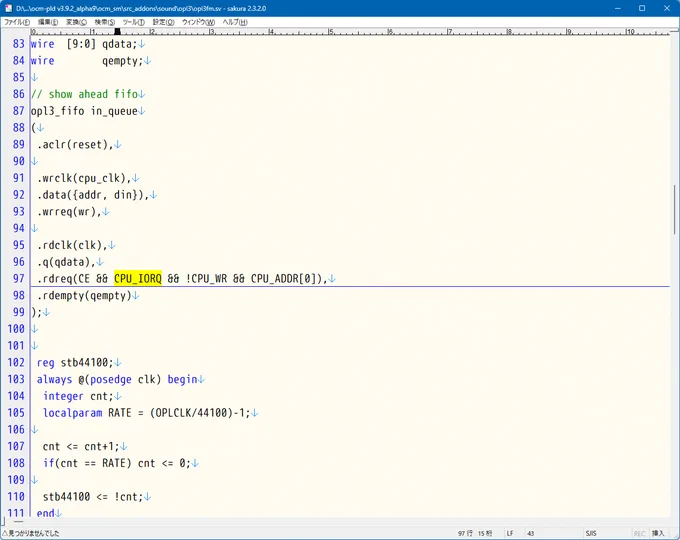The width and height of the screenshot is (680, 540).
Task: Click the 'qempty;' wire declaration
Action: pos(122,61)
